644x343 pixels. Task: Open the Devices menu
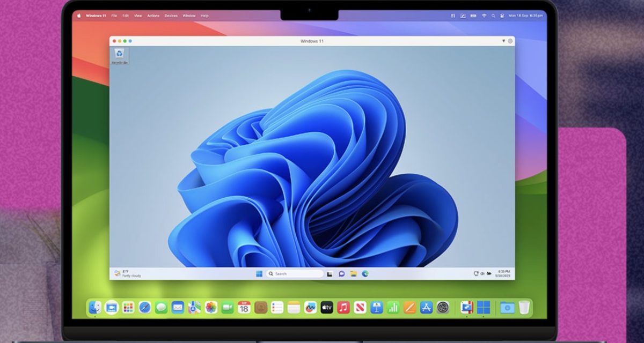point(171,16)
